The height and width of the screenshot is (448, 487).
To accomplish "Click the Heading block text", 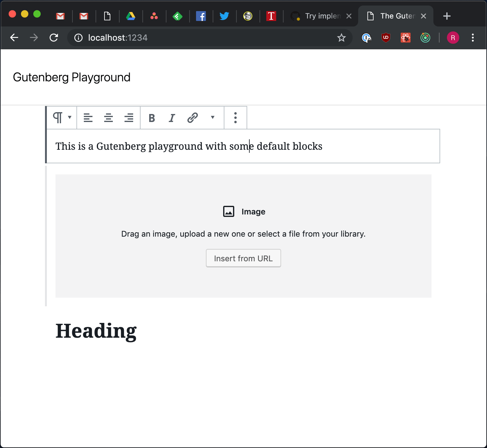I will [x=96, y=331].
